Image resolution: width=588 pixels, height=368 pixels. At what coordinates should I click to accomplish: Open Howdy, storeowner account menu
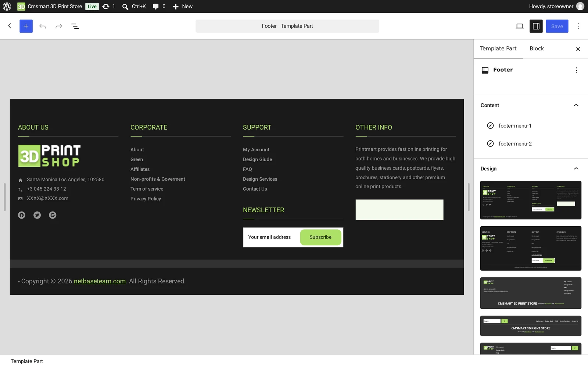556,6
